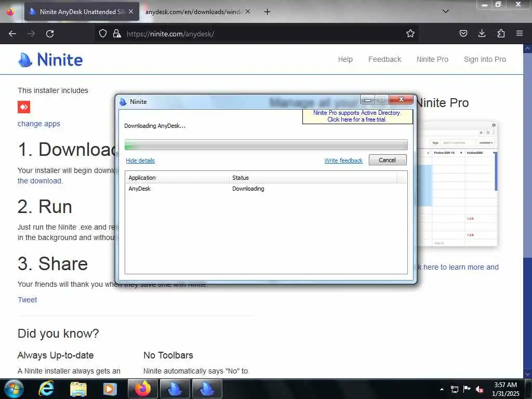This screenshot has width=532, height=399.
Task: Click Hide details in Ninite dialog
Action: coord(140,161)
